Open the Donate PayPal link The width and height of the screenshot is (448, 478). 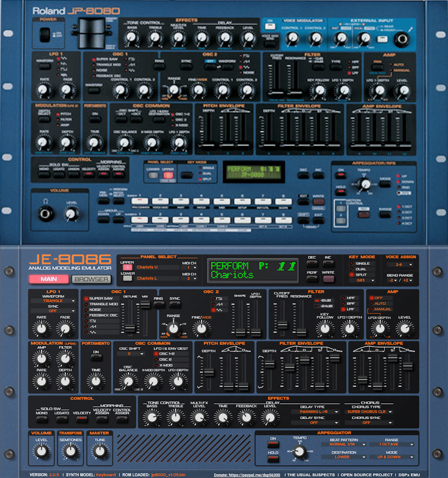pyautogui.click(x=247, y=475)
